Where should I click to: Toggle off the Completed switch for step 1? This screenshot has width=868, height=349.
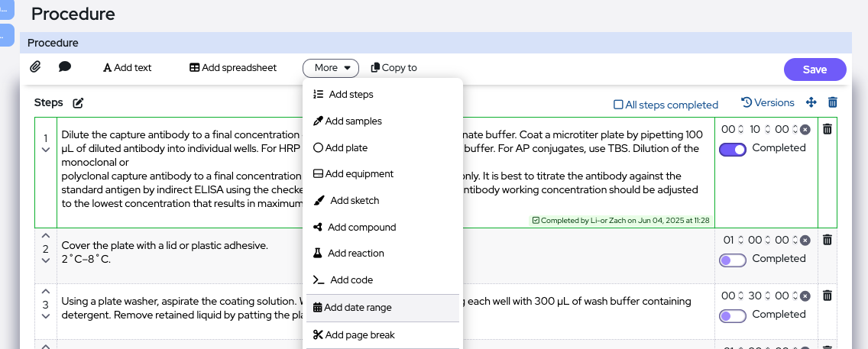click(732, 149)
